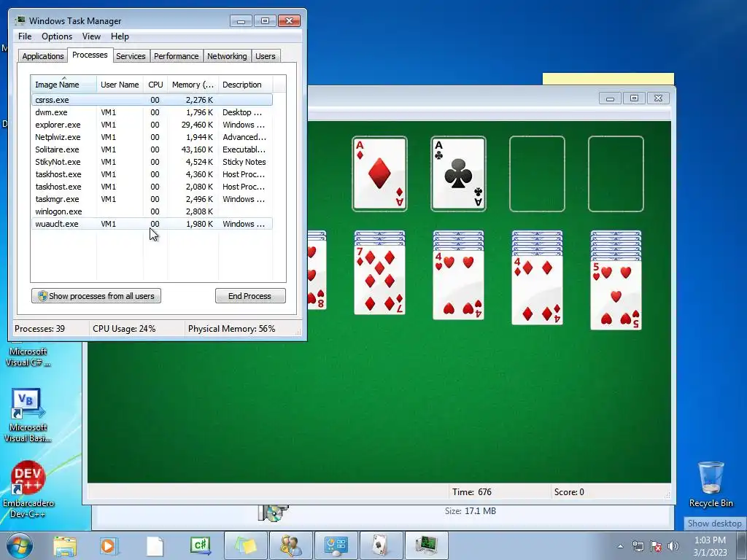Select the Netplwiz.exe process row
The height and width of the screenshot is (560, 747).
(152, 137)
